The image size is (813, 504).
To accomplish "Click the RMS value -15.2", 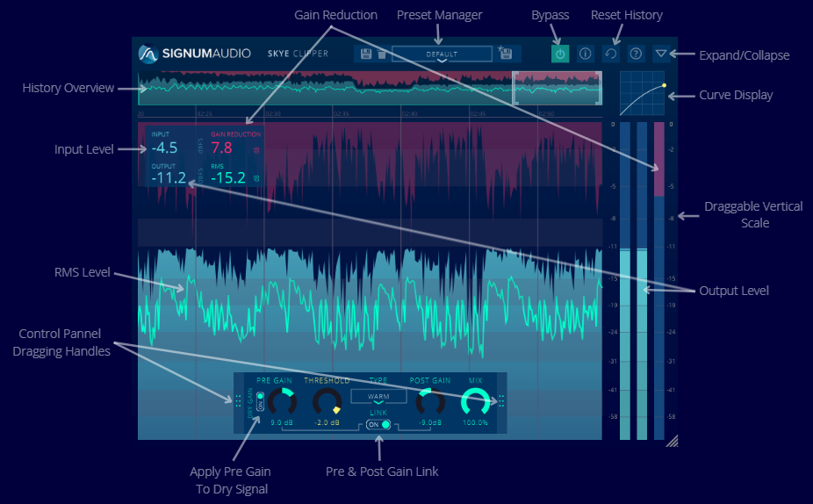I will (x=228, y=178).
